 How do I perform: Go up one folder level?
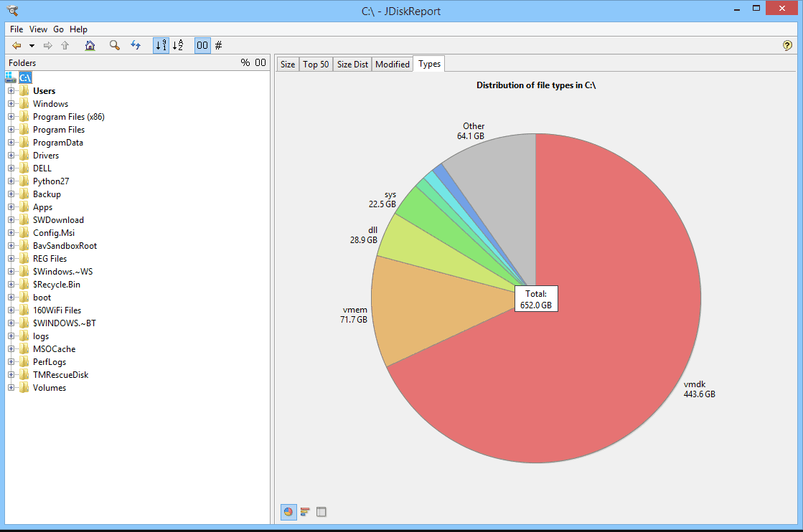tap(65, 45)
